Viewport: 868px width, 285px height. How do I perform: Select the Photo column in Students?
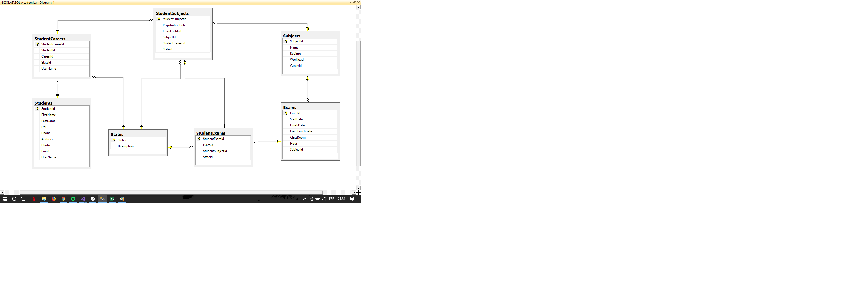click(x=62, y=145)
